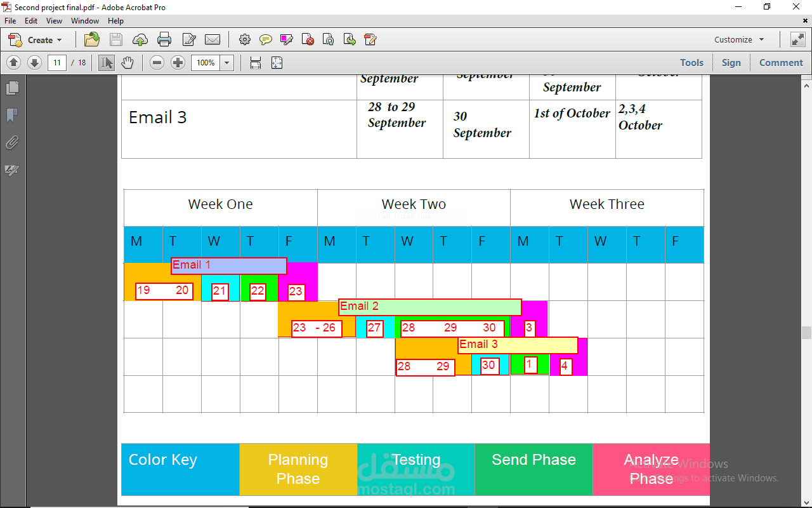Toggle Read Mode expand icon
The image size is (812, 508).
click(x=797, y=39)
